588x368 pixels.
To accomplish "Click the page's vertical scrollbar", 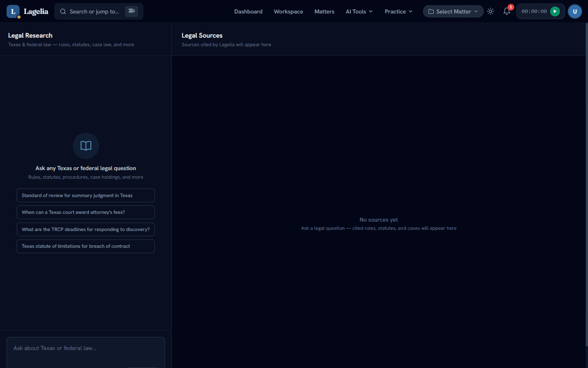I will point(586,184).
